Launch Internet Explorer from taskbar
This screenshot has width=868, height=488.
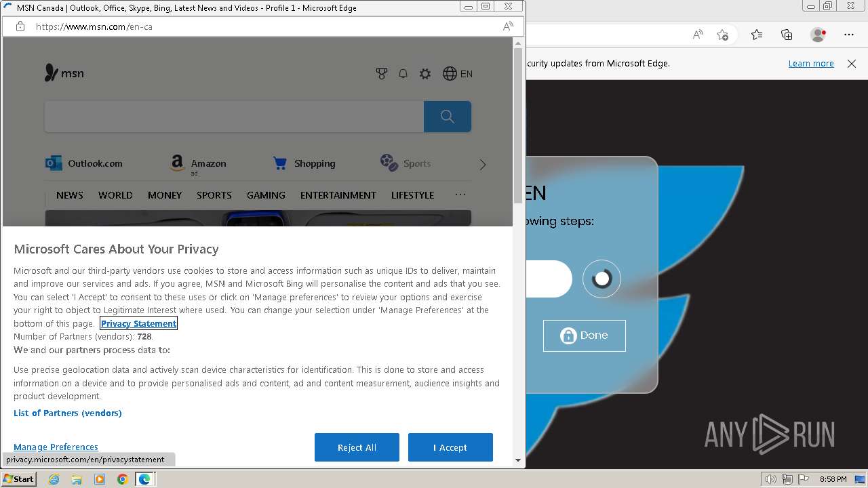(x=54, y=479)
